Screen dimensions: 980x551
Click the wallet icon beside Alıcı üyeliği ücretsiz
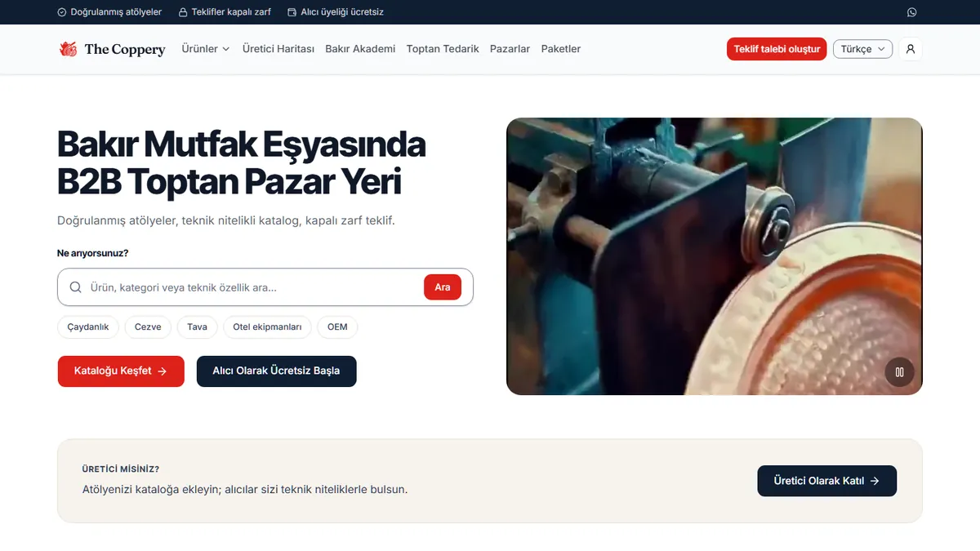click(x=292, y=12)
